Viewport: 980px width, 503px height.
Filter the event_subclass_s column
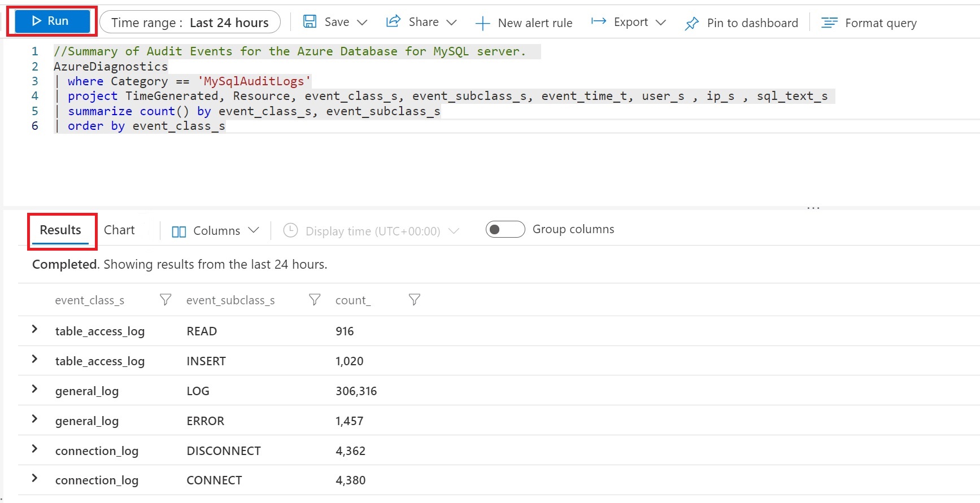coord(315,300)
